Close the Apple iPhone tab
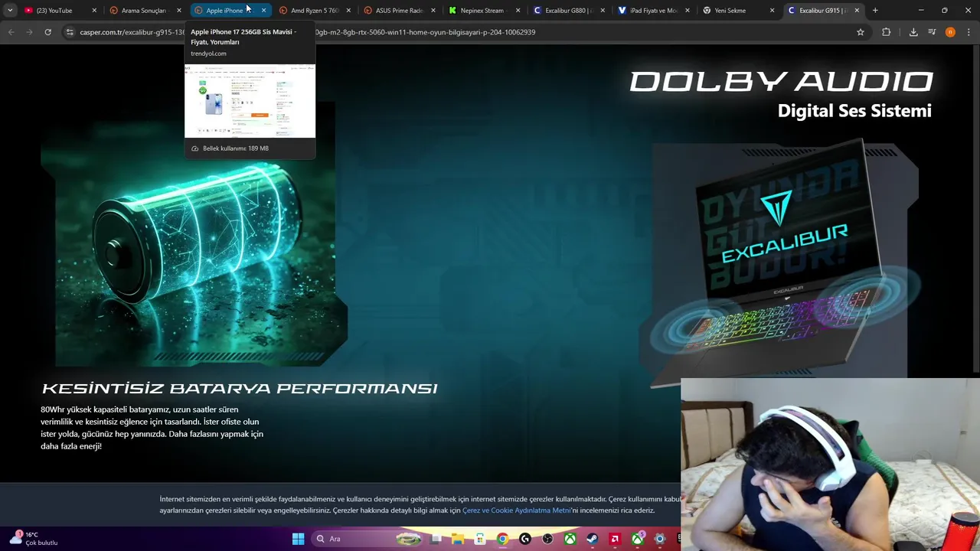Screen dimensions: 980x551 tap(263, 11)
